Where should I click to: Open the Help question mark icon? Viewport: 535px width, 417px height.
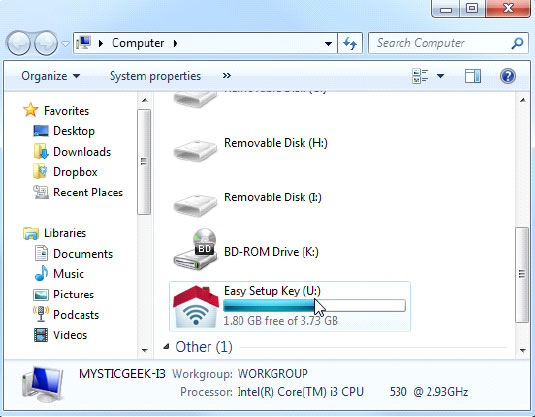point(507,76)
